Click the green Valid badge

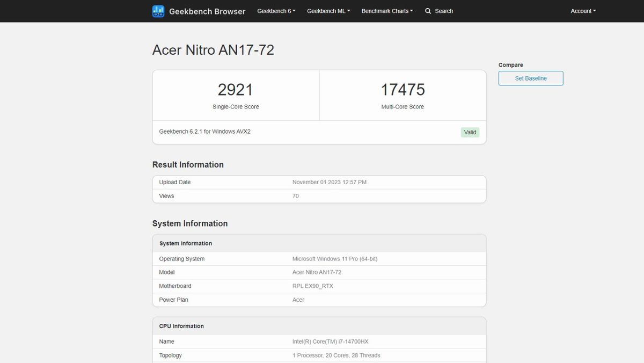(470, 132)
